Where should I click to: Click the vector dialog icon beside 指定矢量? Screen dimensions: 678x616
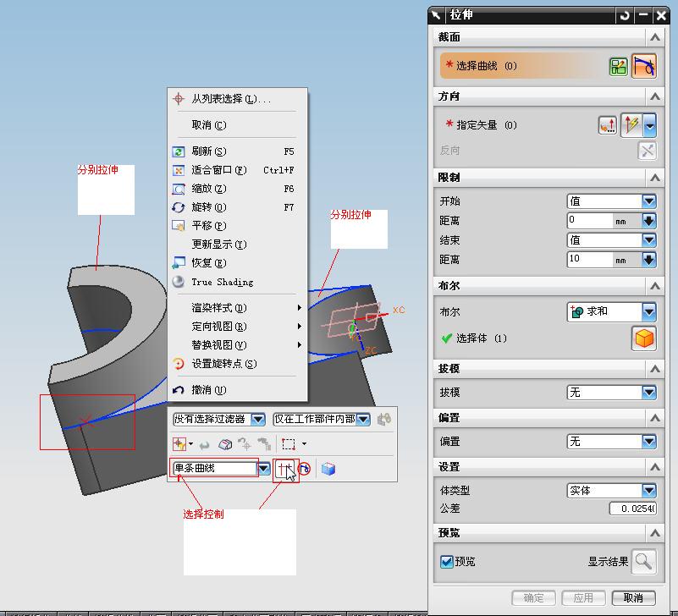[608, 125]
